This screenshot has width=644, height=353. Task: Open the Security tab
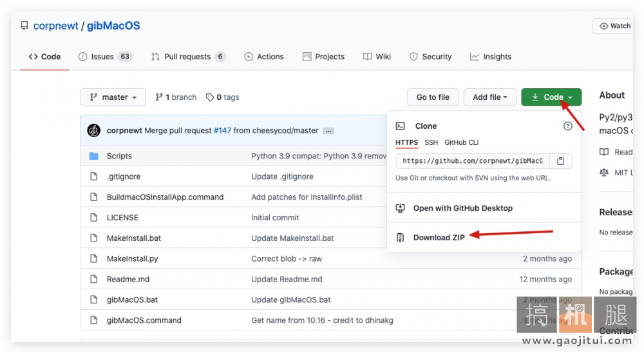(430, 57)
